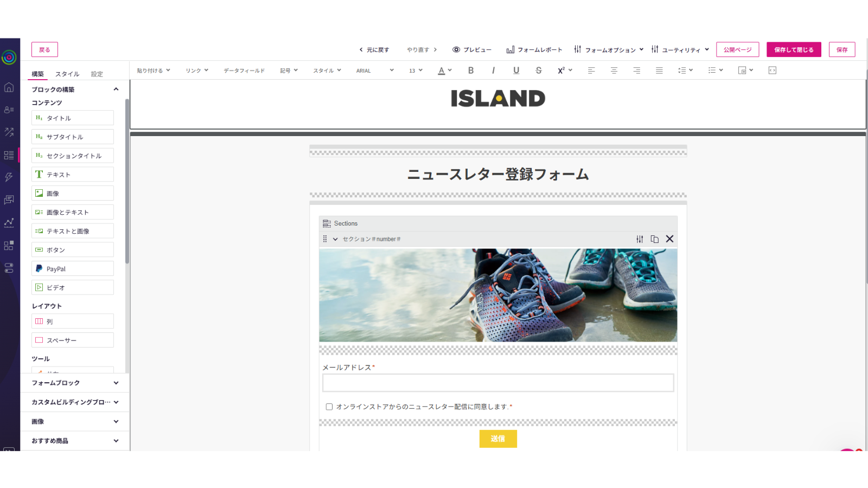The width and height of the screenshot is (868, 488).
Task: Delete the section with X icon
Action: [x=670, y=239]
